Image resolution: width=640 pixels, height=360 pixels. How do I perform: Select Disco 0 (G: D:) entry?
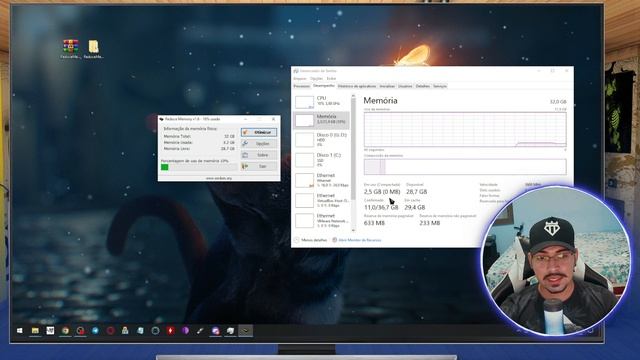[x=322, y=140]
